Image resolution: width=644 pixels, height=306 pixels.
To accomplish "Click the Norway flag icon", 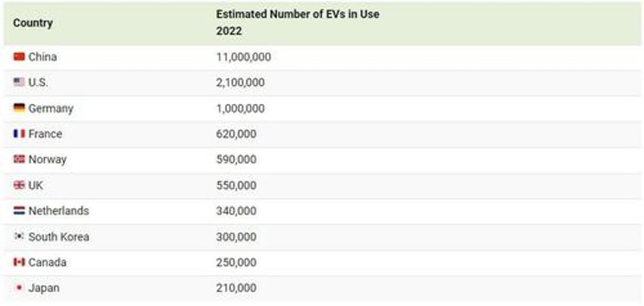I will point(19,160).
